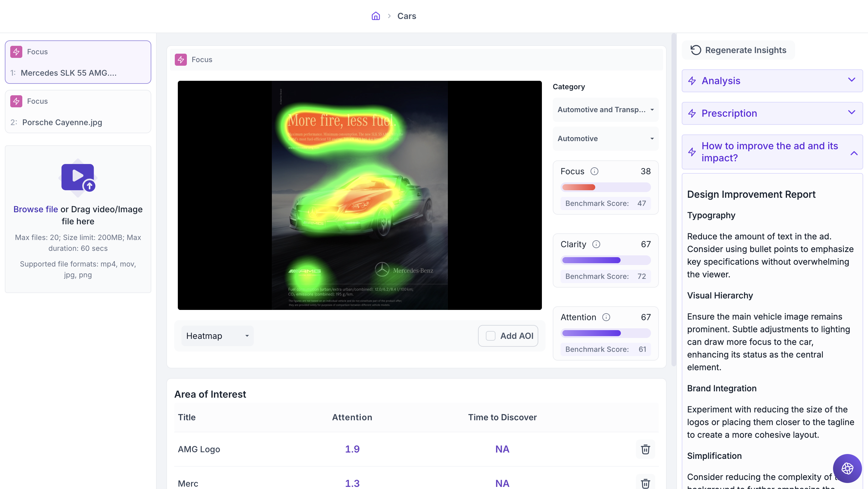Click the Mercedes heatmap ad image

tap(360, 195)
